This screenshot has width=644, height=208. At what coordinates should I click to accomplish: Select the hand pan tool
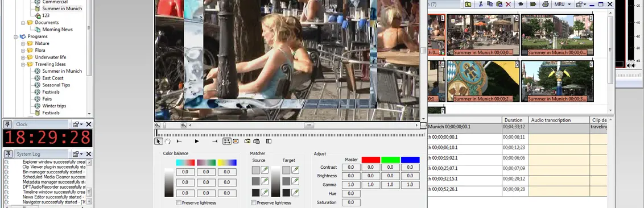click(168, 141)
